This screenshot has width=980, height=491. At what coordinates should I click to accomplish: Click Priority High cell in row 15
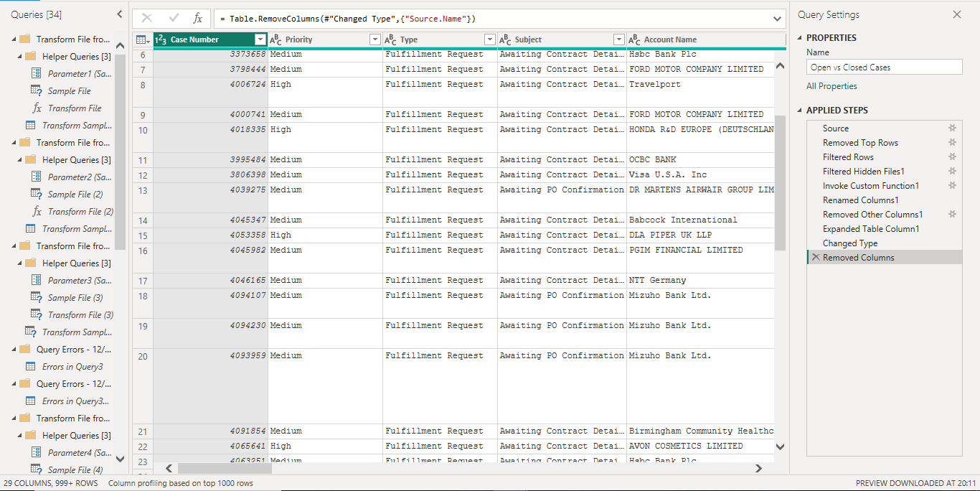[325, 235]
